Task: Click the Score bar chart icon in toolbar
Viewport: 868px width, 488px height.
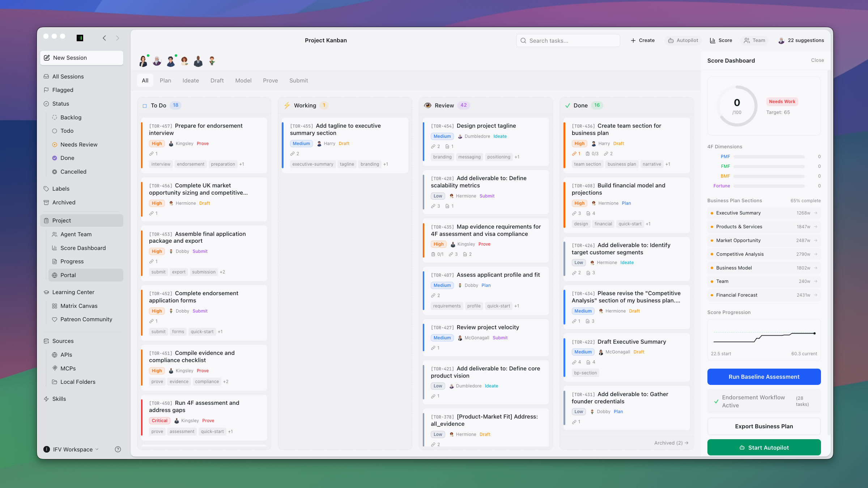Action: click(x=713, y=41)
